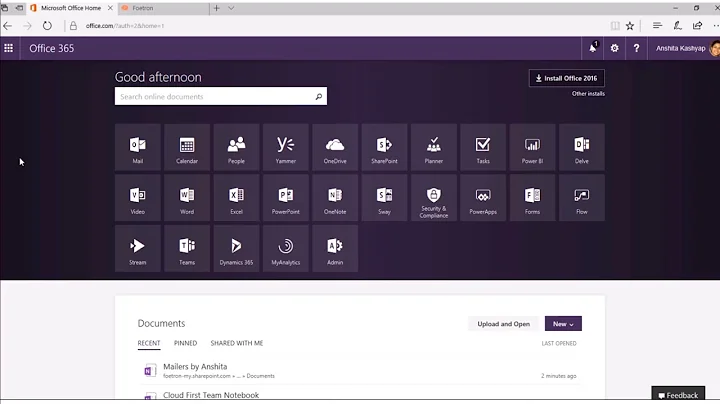The width and height of the screenshot is (720, 404).
Task: Refresh the page in the browser
Action: pos(47,26)
